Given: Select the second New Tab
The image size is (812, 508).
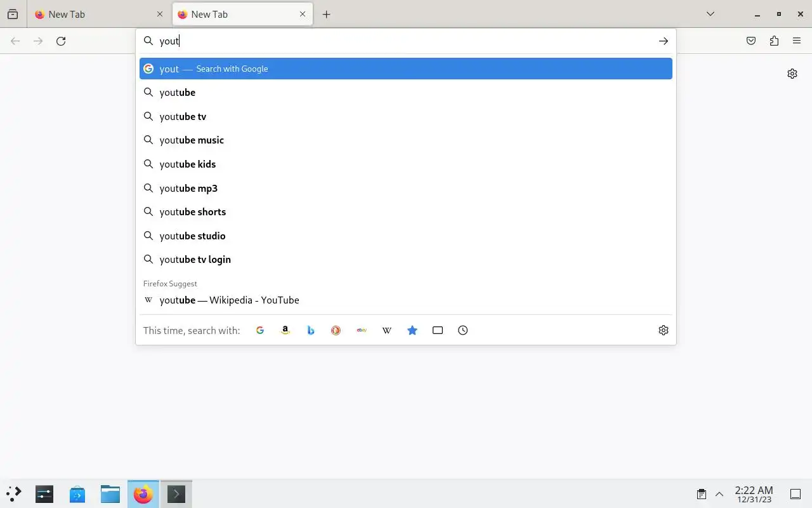Looking at the screenshot, I should pyautogui.click(x=242, y=14).
